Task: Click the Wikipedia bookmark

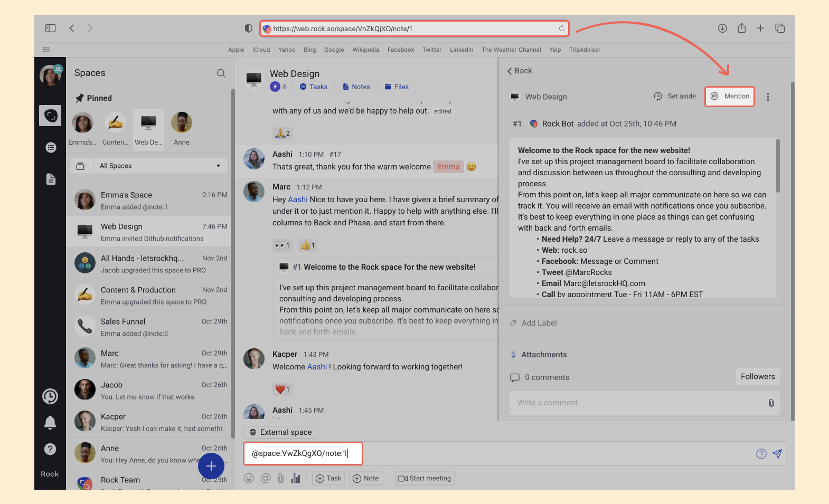Action: coord(365,50)
